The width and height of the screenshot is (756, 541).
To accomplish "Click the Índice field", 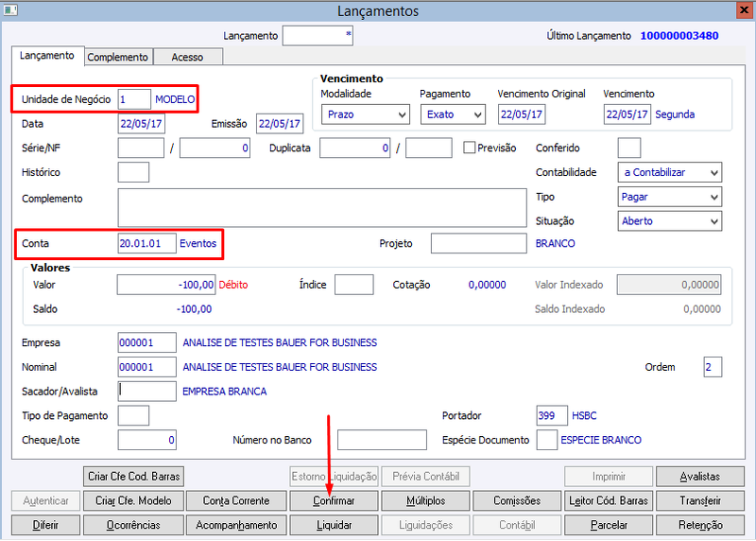I will pyautogui.click(x=353, y=285).
